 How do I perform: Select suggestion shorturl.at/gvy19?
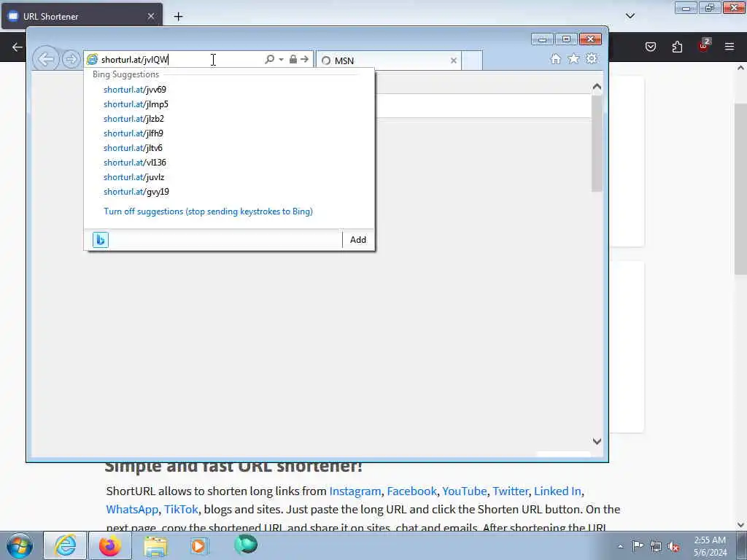(136, 192)
